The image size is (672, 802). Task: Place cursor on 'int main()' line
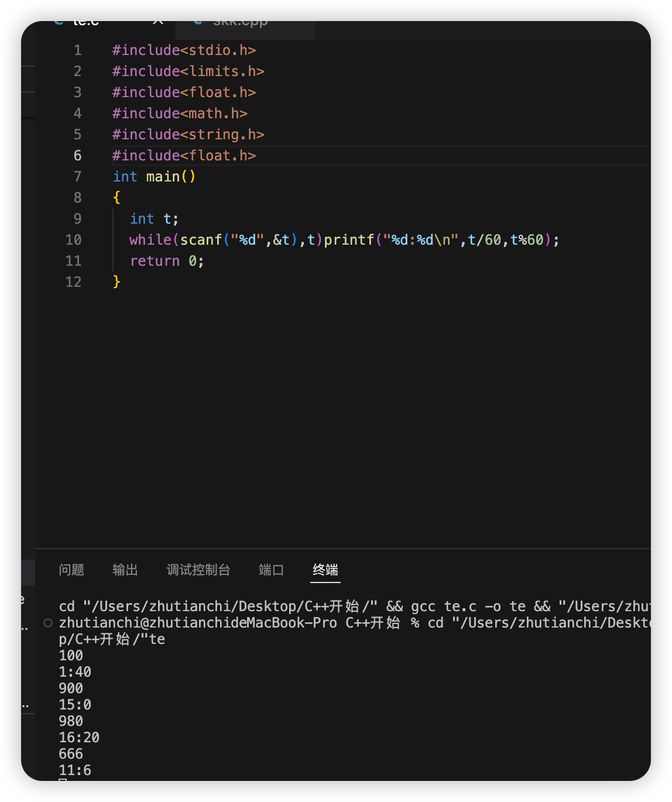155,177
